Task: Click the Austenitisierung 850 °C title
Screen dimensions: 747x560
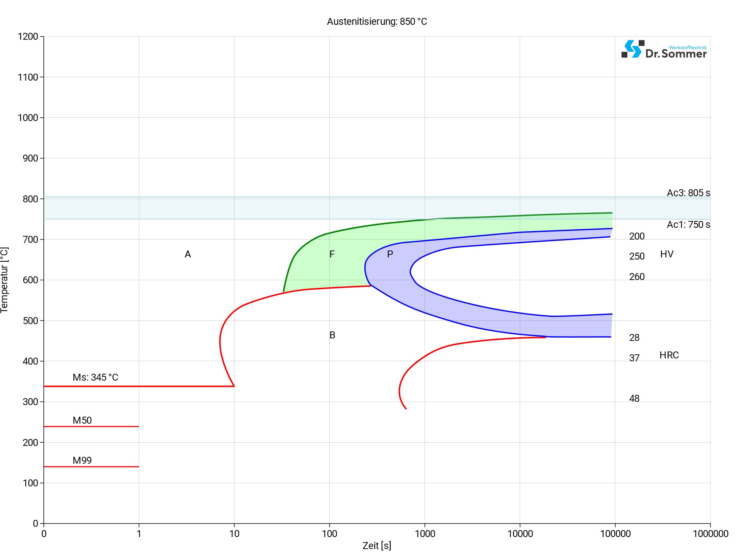Action: click(x=377, y=22)
